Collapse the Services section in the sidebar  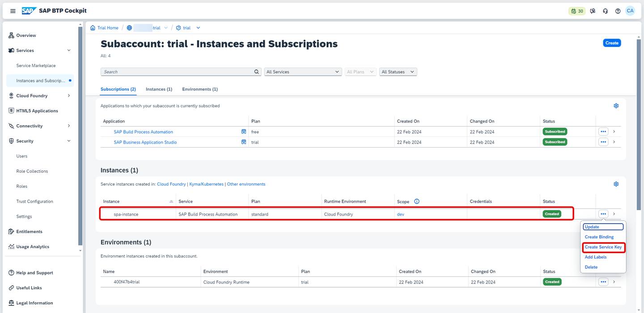coord(69,51)
